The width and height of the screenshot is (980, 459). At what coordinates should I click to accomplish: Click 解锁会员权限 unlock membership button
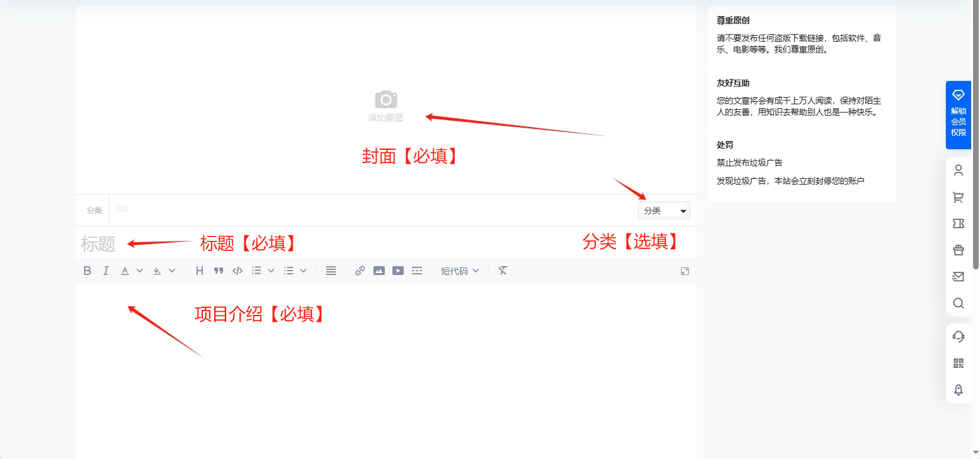tap(959, 115)
